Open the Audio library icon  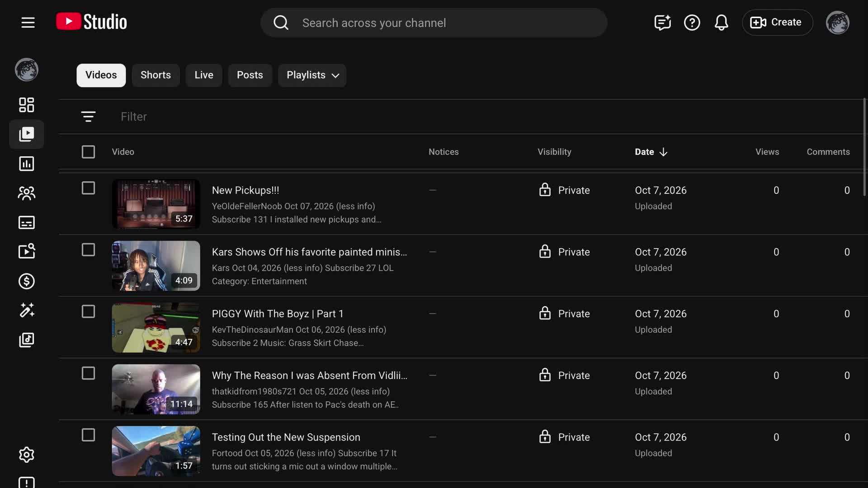(x=27, y=340)
